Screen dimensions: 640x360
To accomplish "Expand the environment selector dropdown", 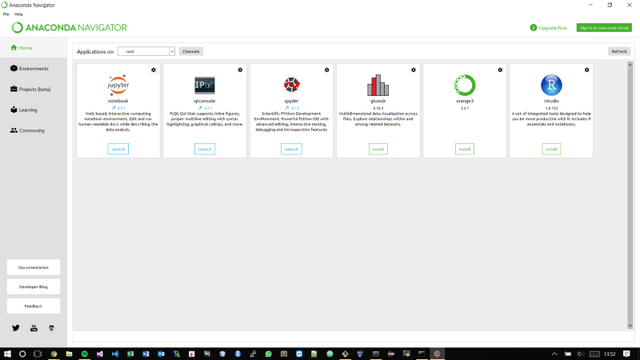I will tap(172, 51).
